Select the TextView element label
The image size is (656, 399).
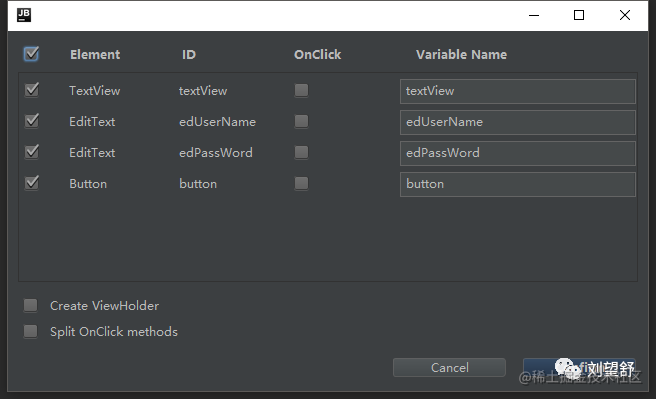pos(95,91)
